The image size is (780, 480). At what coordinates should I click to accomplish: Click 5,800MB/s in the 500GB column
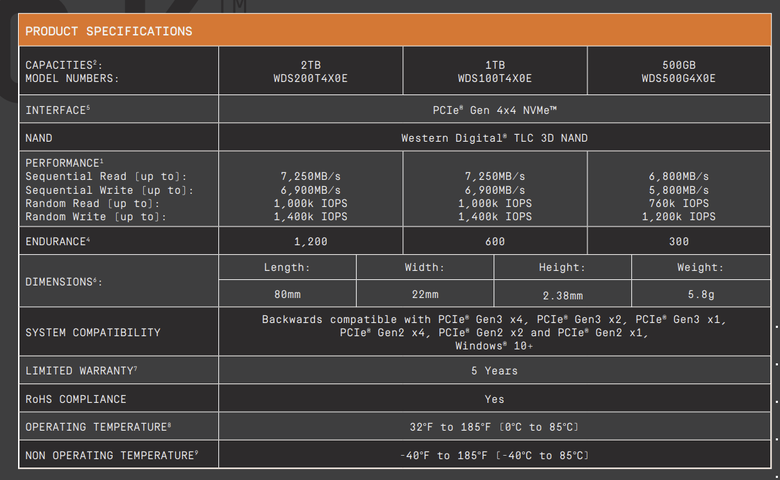click(x=679, y=191)
